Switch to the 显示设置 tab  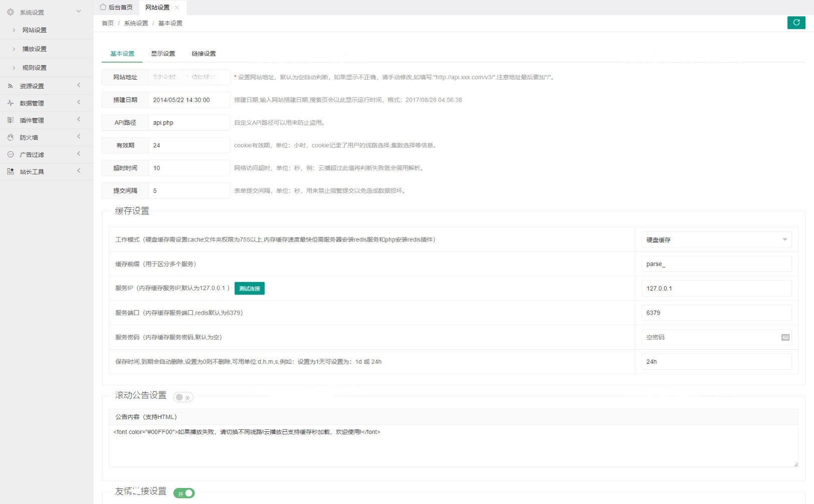[x=163, y=54]
